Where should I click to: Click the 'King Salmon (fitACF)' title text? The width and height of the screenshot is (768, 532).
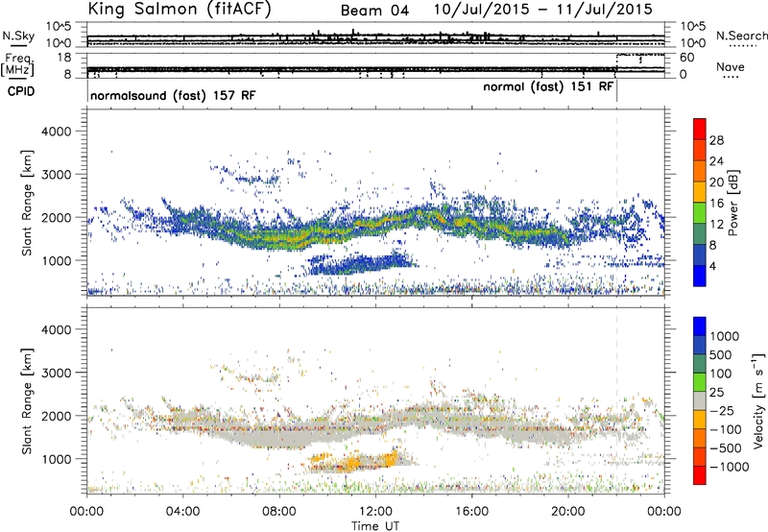click(x=180, y=9)
